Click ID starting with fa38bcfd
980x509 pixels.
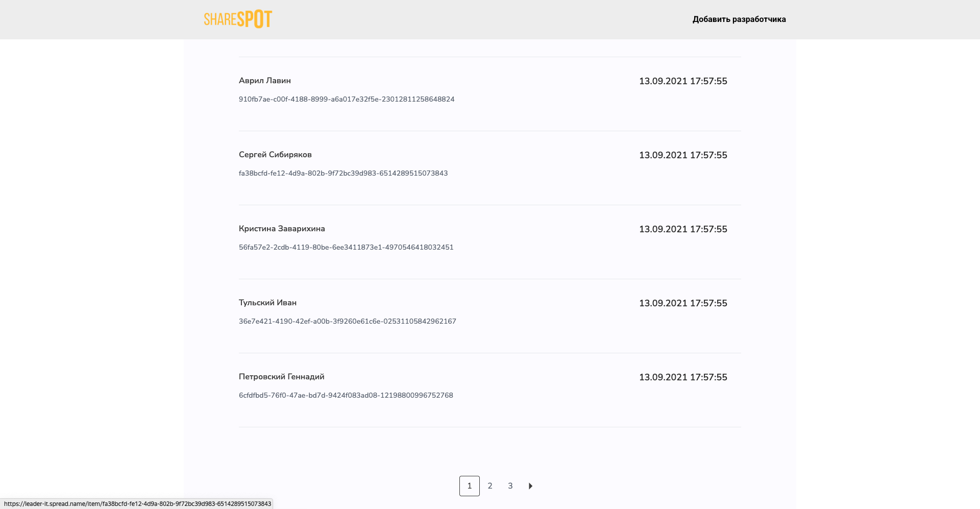(x=343, y=174)
